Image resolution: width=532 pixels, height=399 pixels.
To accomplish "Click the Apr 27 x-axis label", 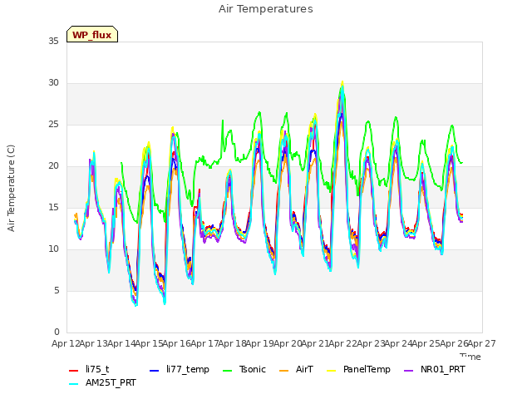I will pos(482,343).
